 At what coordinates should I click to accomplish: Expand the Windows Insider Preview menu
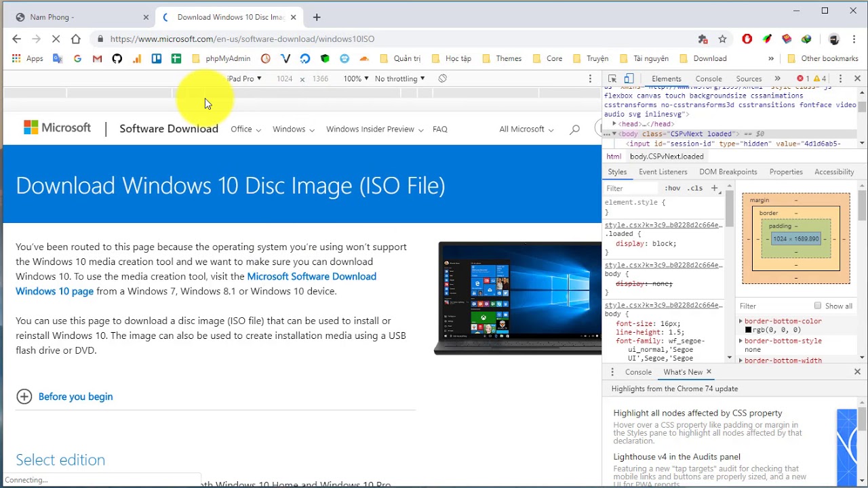click(x=374, y=129)
